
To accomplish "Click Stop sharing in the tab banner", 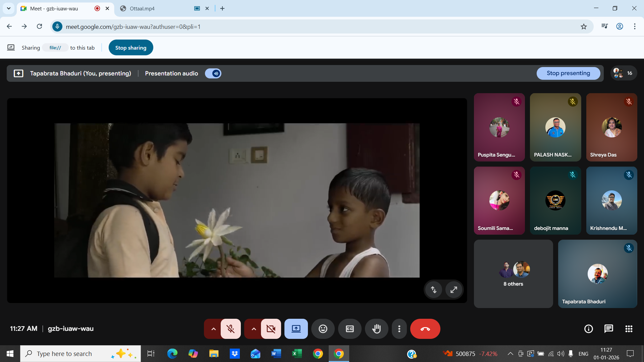I will pos(130,47).
